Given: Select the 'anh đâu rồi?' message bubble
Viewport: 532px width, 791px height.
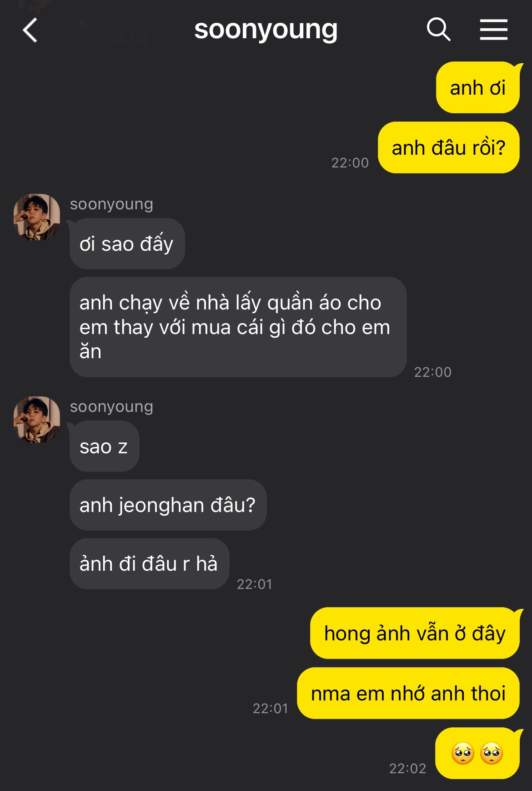Looking at the screenshot, I should click(449, 147).
